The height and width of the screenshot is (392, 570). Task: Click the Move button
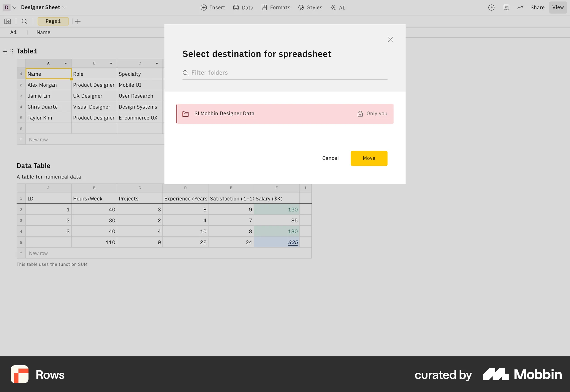[x=369, y=158]
